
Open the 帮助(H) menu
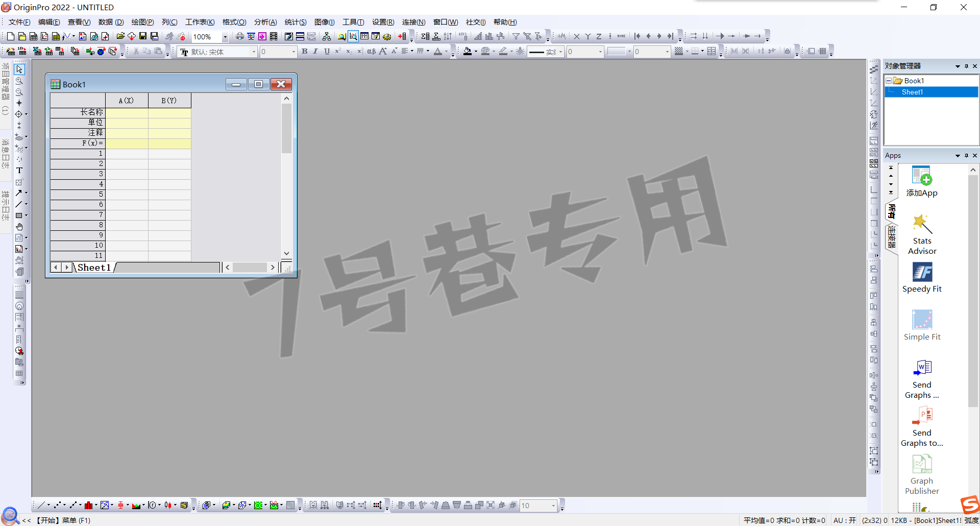click(505, 22)
